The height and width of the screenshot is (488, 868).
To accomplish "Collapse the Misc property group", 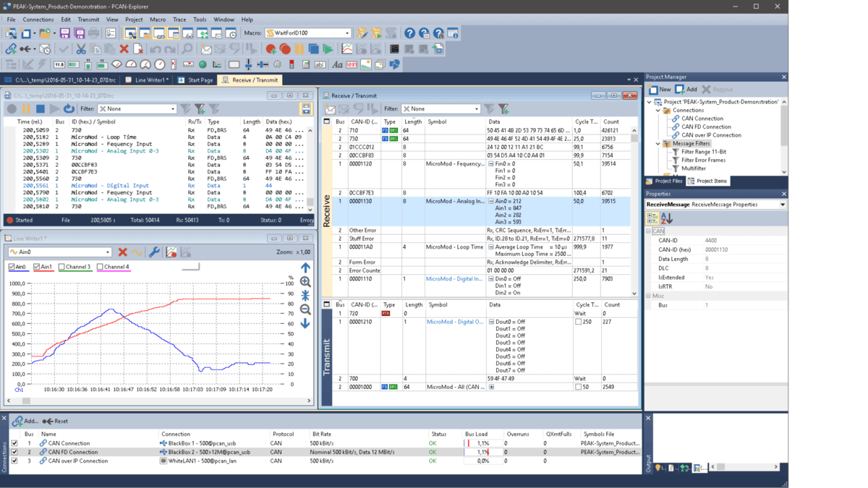I will coord(648,296).
